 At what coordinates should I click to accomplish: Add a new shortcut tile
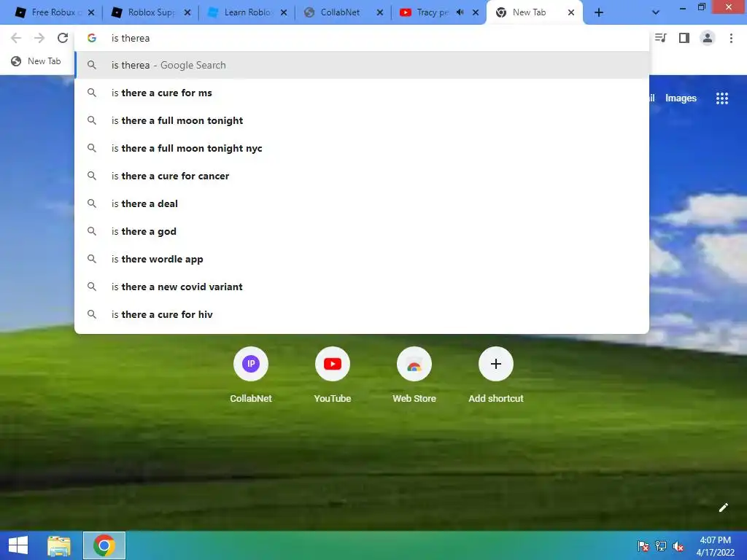click(x=496, y=376)
